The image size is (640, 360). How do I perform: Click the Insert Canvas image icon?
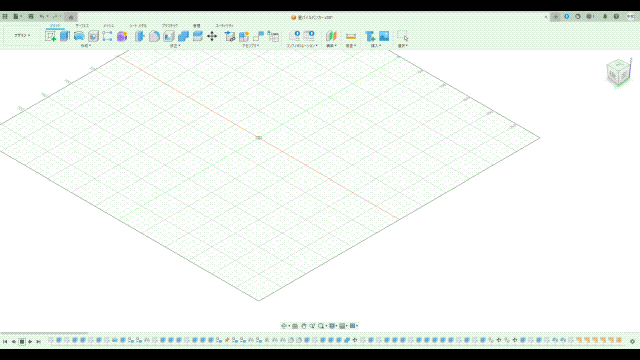(384, 36)
